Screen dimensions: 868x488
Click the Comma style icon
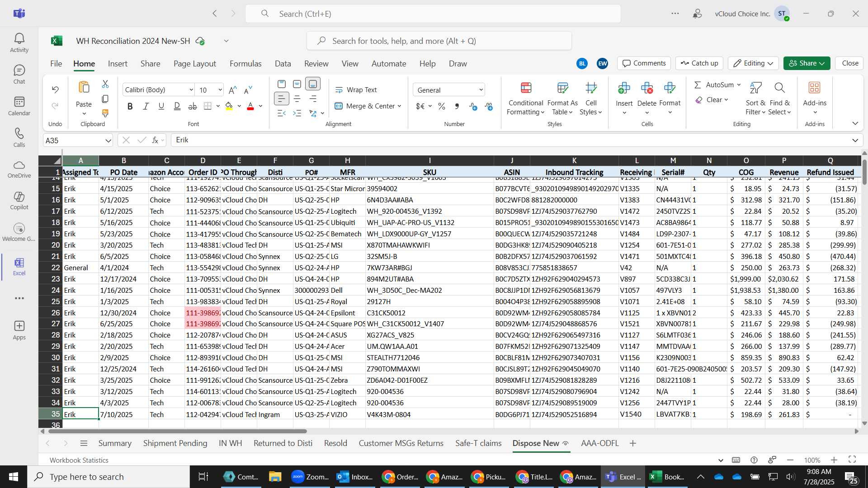coord(457,106)
